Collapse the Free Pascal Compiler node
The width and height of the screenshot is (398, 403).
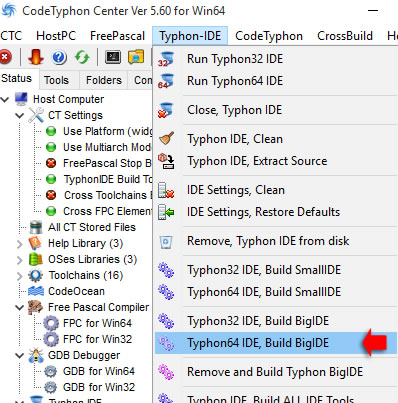point(20,307)
